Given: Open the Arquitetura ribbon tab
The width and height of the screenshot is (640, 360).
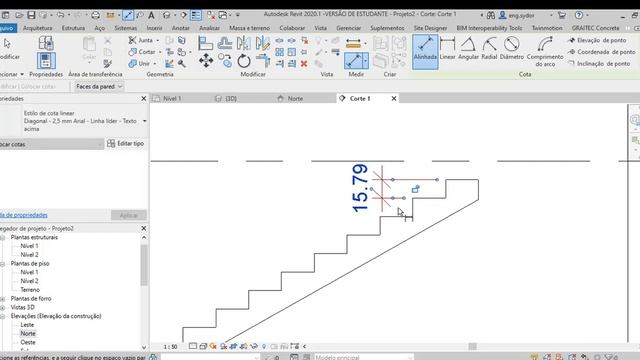Looking at the screenshot, I should pyautogui.click(x=38, y=28).
